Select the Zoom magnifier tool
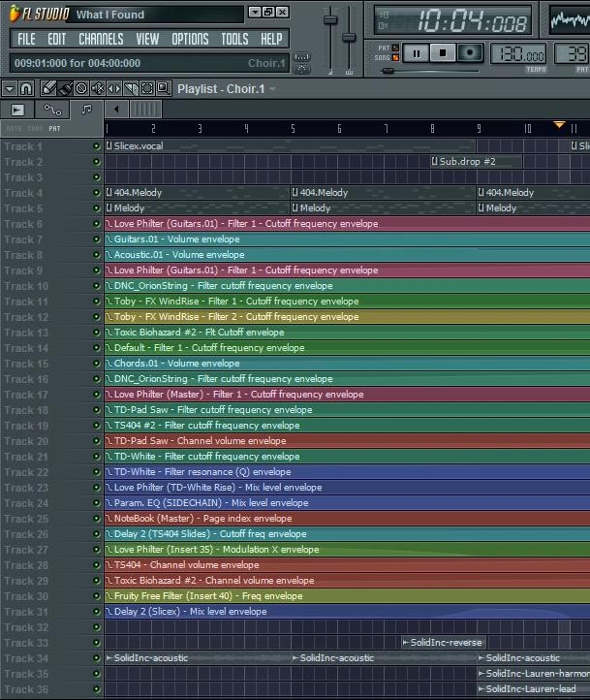This screenshot has height=700, width=590. [164, 88]
